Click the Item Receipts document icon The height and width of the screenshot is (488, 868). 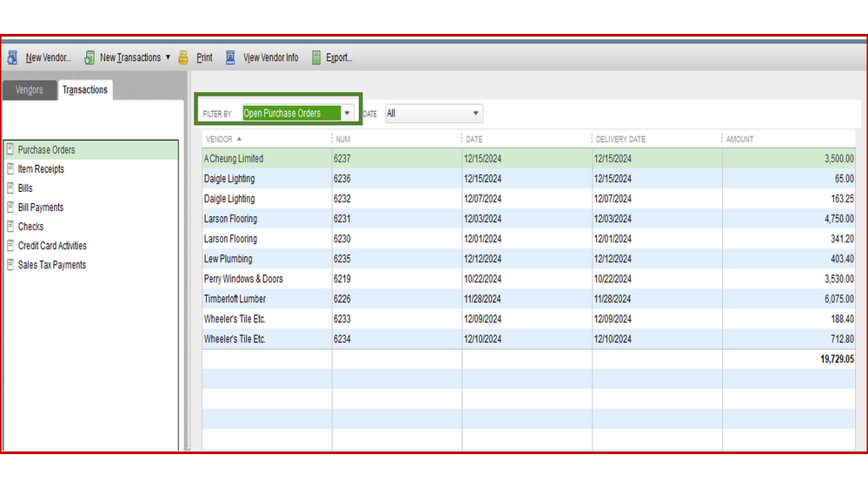(10, 169)
